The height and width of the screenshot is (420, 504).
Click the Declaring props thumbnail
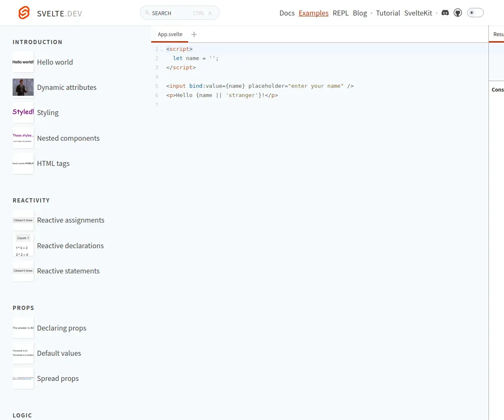[23, 328]
